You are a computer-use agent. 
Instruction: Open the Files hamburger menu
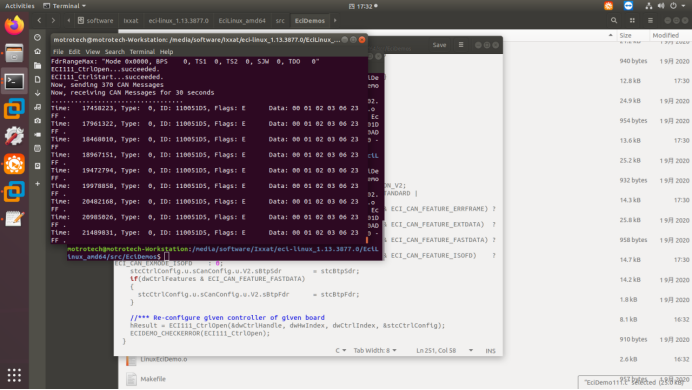point(650,20)
